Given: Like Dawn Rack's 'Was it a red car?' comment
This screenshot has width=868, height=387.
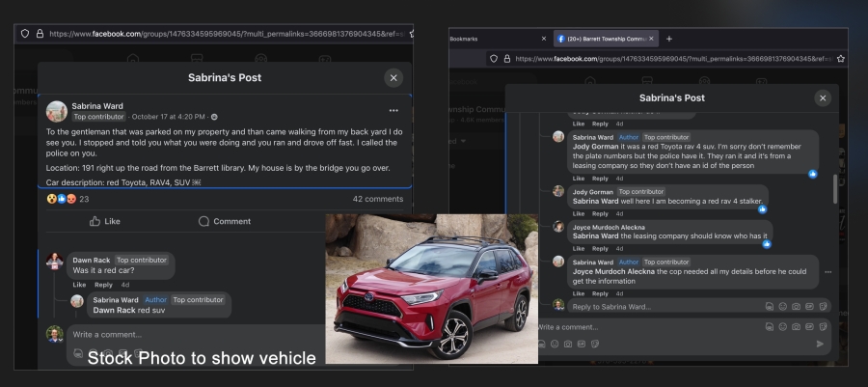Looking at the screenshot, I should click(x=79, y=285).
